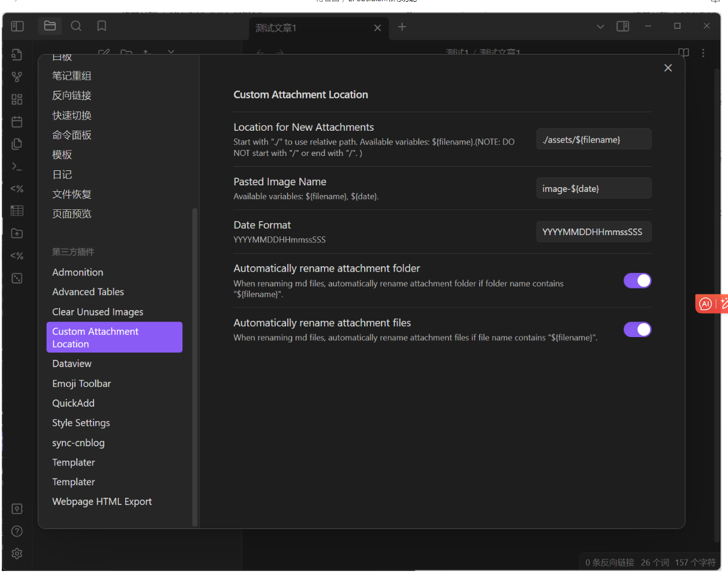Open vault switcher icon at bottom left
The height and width of the screenshot is (574, 728).
pyautogui.click(x=17, y=509)
